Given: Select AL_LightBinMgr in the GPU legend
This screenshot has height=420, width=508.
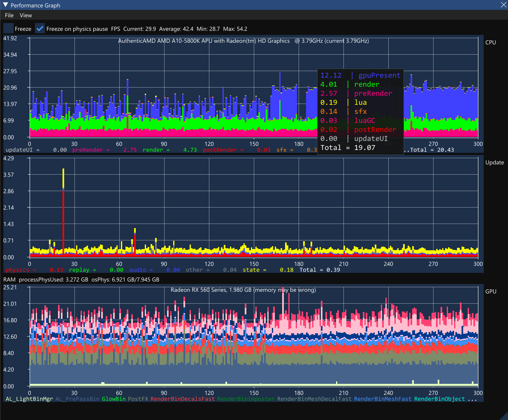Looking at the screenshot, I should click(x=29, y=399).
